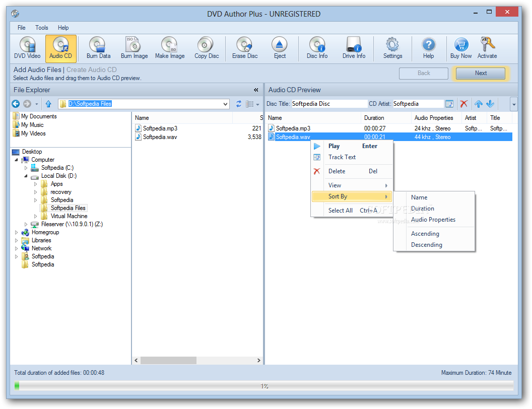Viewport: 532px width, 409px height.
Task: Choose Delete from the context menu
Action: (352, 171)
